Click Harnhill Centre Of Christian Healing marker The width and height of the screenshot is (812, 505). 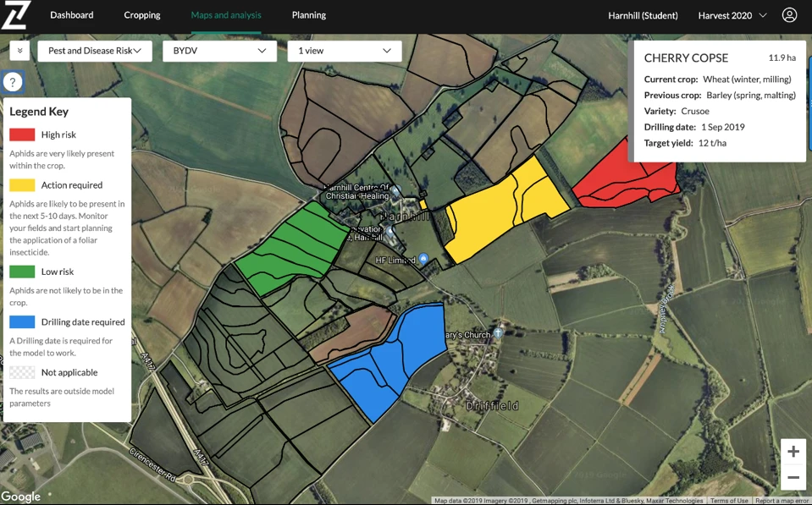pos(395,191)
